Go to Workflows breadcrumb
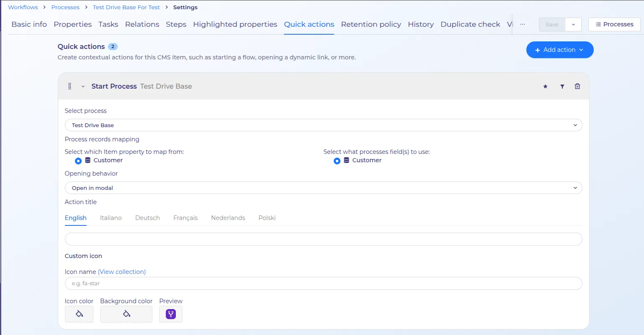The image size is (644, 335). 23,7
